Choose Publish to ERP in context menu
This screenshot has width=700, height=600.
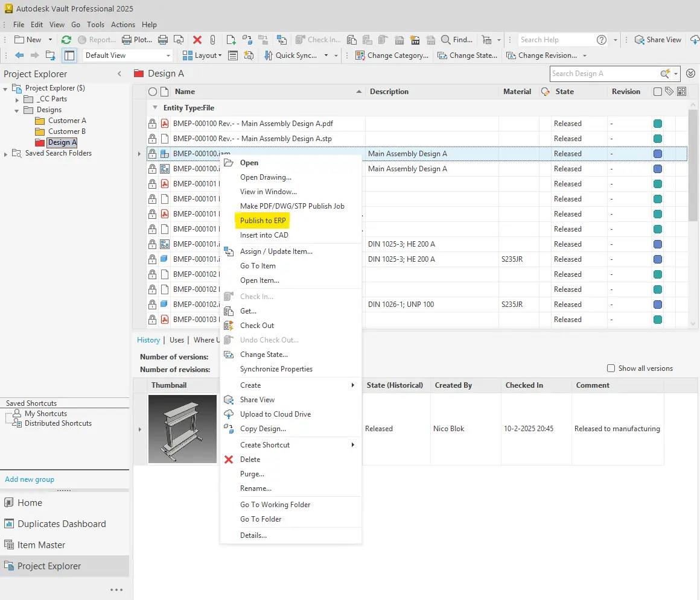263,220
